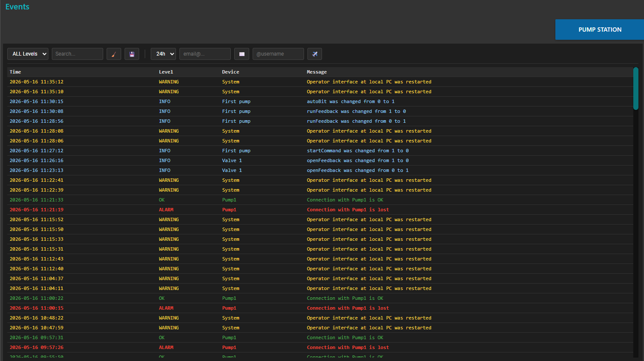Image resolution: width=644 pixels, height=361 pixels.
Task: Select timestamp 2026-05-16 10:47:59
Action: tap(36, 328)
